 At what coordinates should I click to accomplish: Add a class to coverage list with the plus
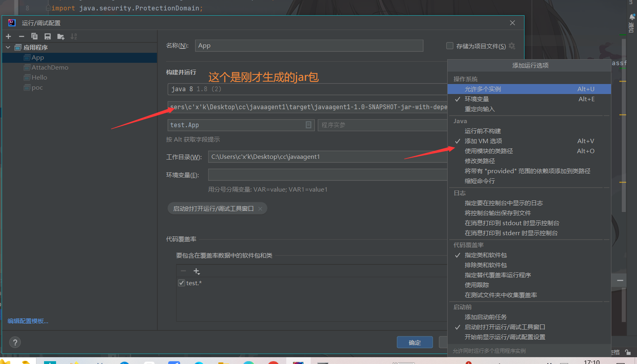(x=197, y=271)
